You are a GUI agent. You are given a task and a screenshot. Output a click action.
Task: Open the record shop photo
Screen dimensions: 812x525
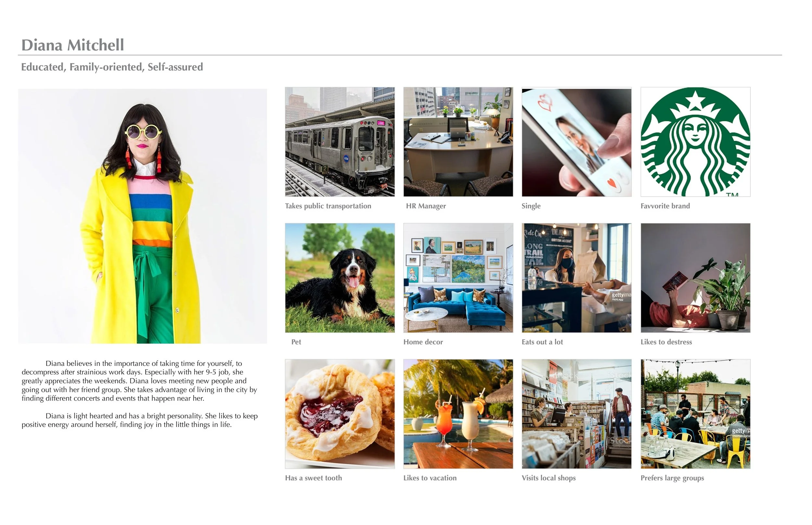tap(577, 414)
